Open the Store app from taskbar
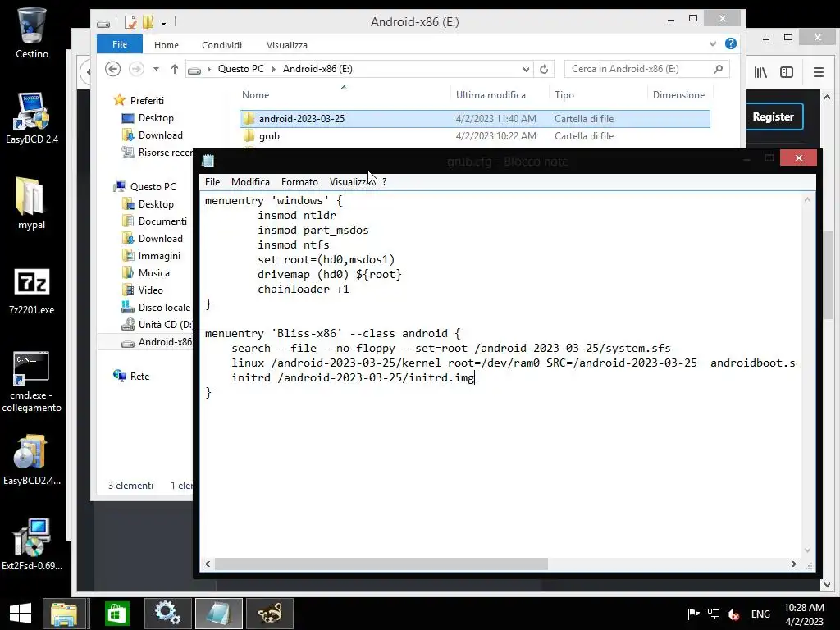This screenshot has height=630, width=840. click(116, 614)
